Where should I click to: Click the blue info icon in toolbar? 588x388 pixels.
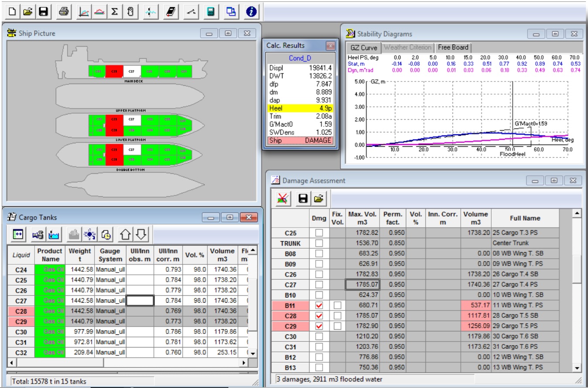click(251, 12)
